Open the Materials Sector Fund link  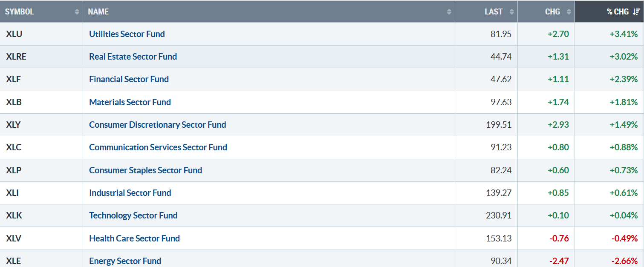[130, 102]
